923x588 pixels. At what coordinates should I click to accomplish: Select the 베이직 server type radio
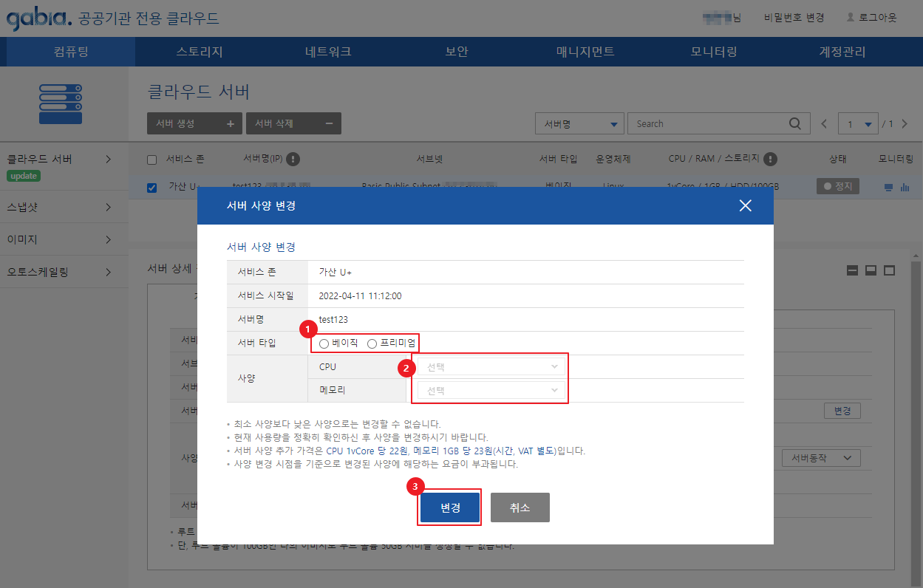(x=324, y=343)
